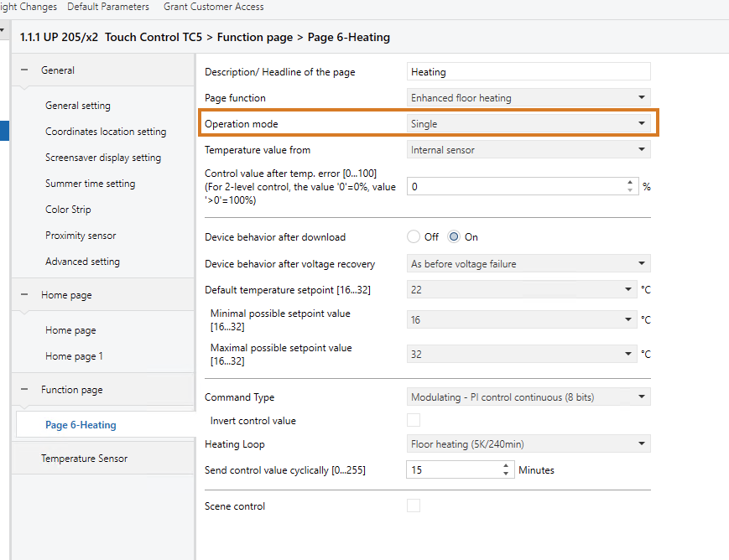Image resolution: width=729 pixels, height=560 pixels.
Task: Enable the Invert control value checkbox
Action: [x=414, y=421]
